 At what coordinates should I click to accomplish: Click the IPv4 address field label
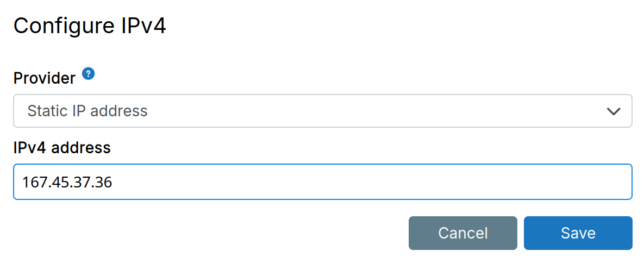pos(62,147)
